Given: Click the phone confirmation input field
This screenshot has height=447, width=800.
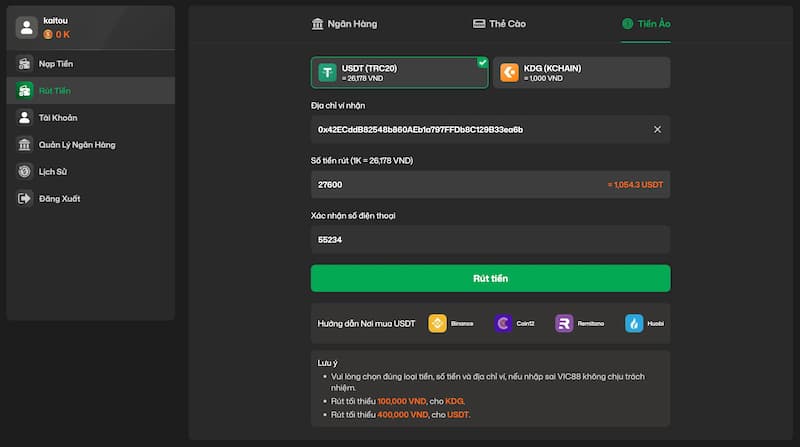Looking at the screenshot, I should (x=490, y=239).
